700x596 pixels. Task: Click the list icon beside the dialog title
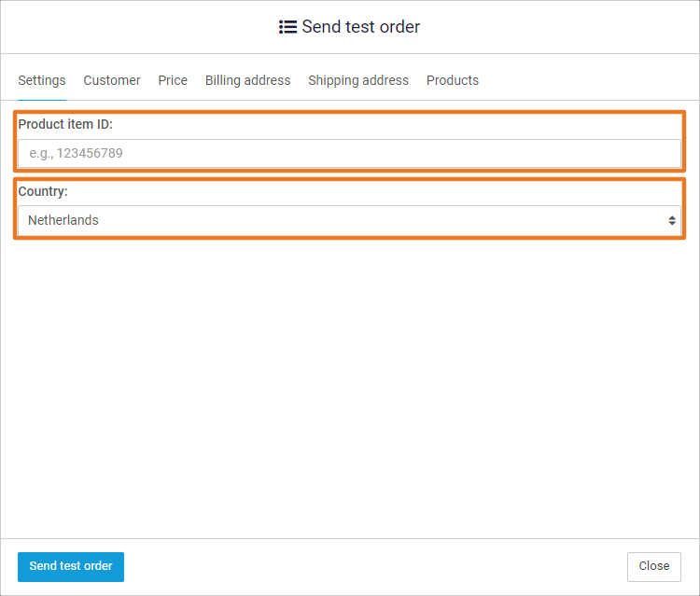pyautogui.click(x=287, y=27)
